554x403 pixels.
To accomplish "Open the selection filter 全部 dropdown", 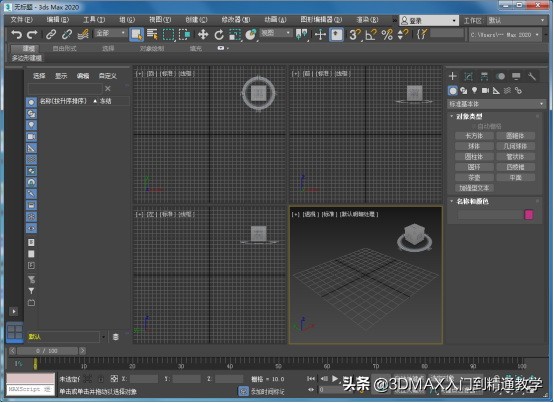I will [110, 33].
